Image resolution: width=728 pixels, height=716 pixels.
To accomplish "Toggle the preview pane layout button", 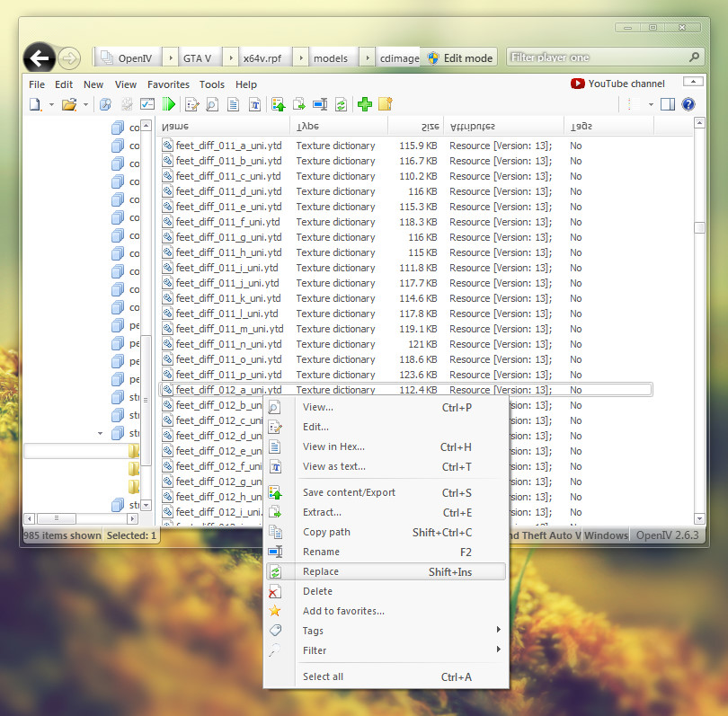I will 667,104.
